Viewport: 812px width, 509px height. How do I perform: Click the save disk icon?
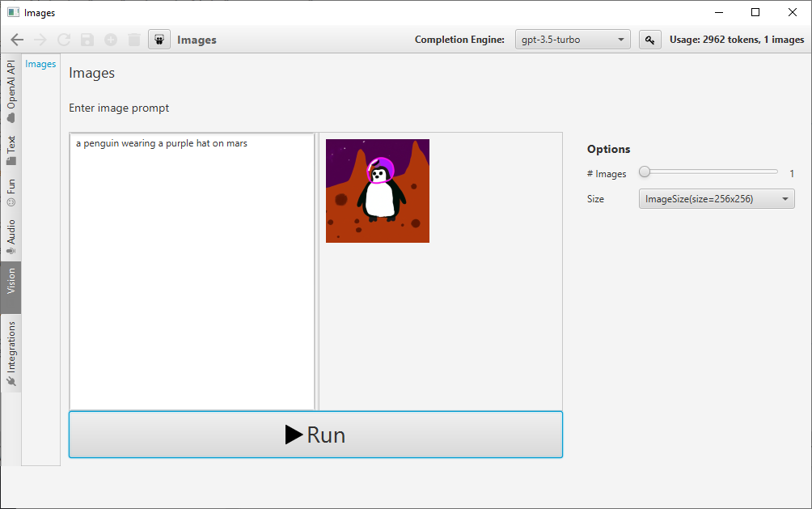pos(87,40)
